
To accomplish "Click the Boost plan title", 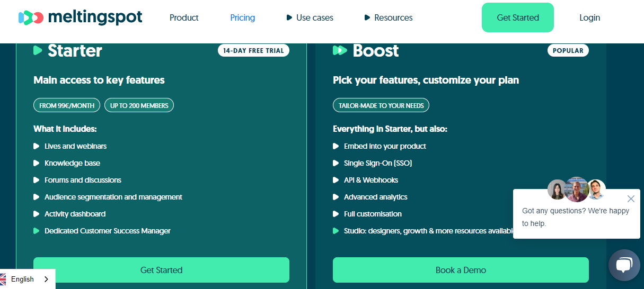I will click(376, 51).
